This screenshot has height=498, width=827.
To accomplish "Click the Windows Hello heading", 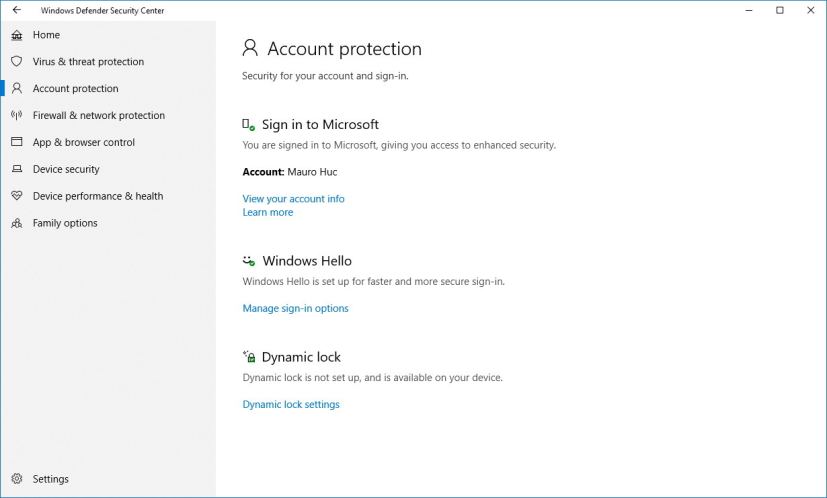I will (307, 261).
